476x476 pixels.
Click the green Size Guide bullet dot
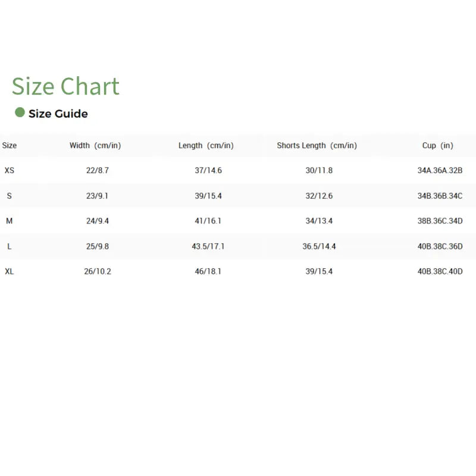[x=20, y=112]
